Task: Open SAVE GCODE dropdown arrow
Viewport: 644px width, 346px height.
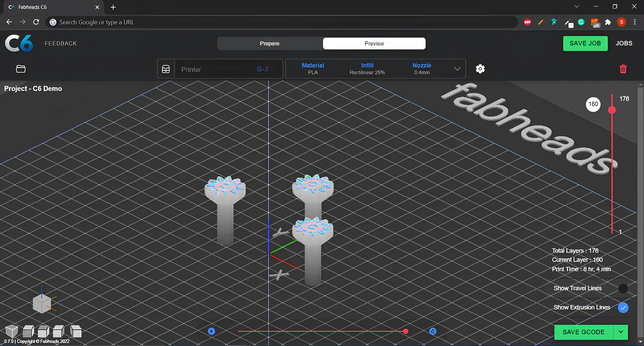Action: click(621, 332)
